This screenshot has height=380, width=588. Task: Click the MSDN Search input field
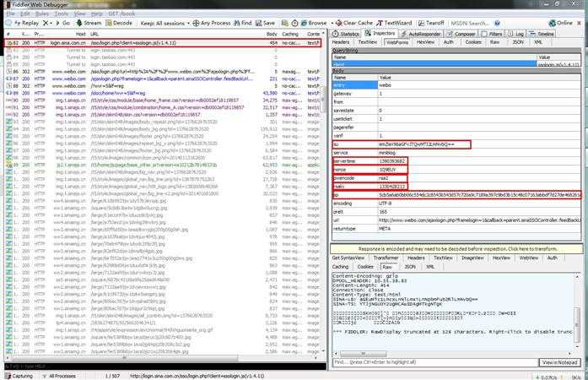(x=470, y=24)
